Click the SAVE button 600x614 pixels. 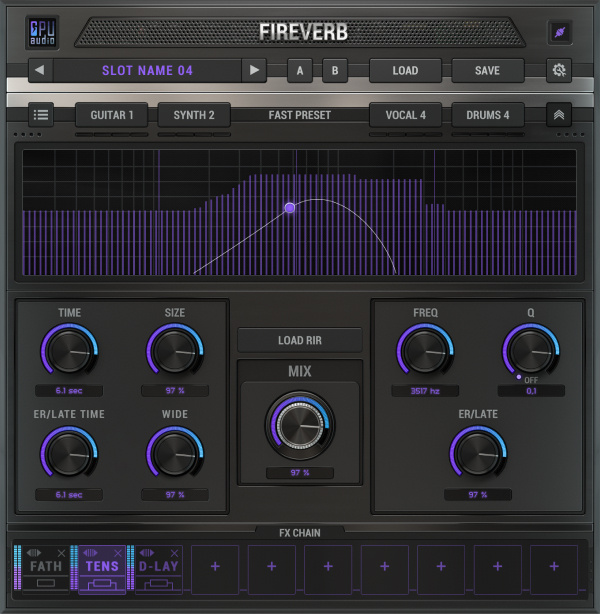pyautogui.click(x=488, y=70)
